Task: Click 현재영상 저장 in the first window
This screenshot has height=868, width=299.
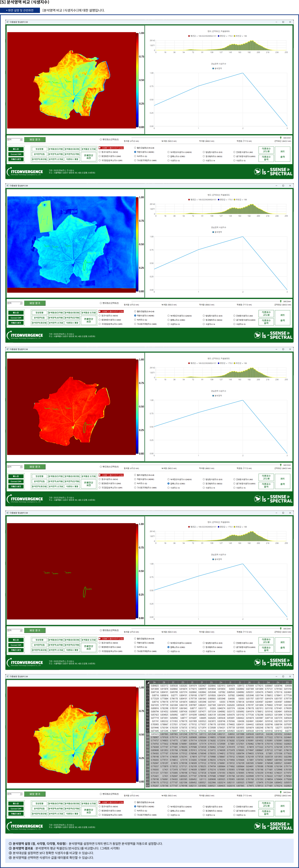Action: [x=88, y=157]
